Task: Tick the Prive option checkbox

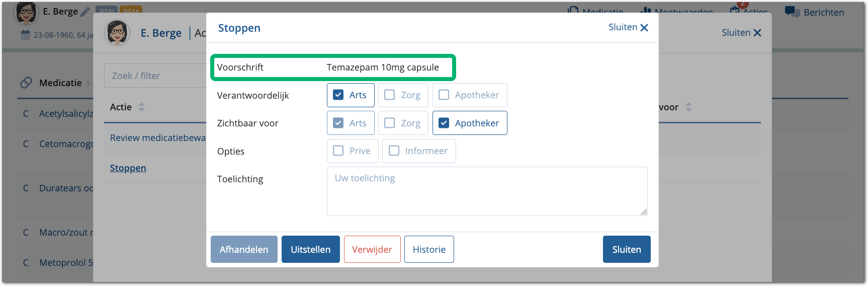Action: (338, 151)
